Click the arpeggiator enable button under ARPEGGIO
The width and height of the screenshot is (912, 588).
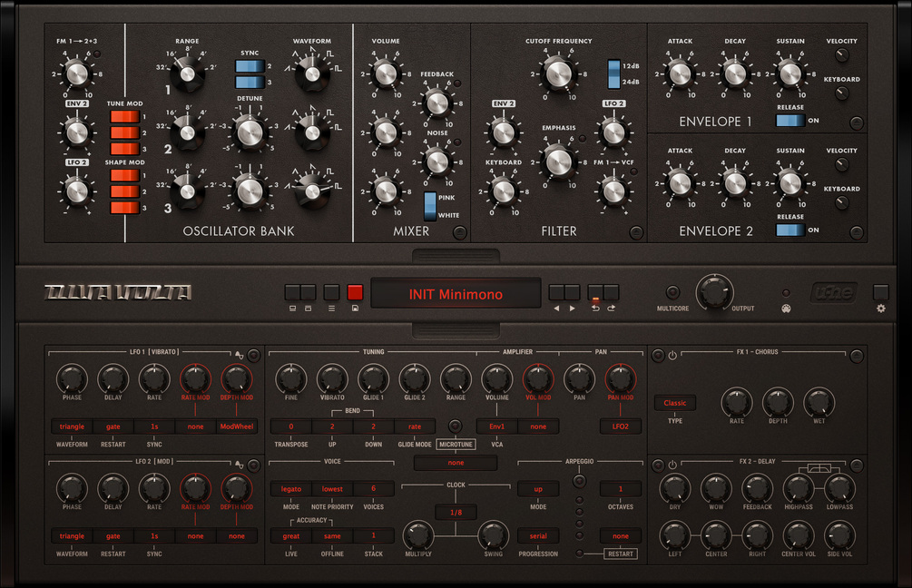[x=579, y=480]
